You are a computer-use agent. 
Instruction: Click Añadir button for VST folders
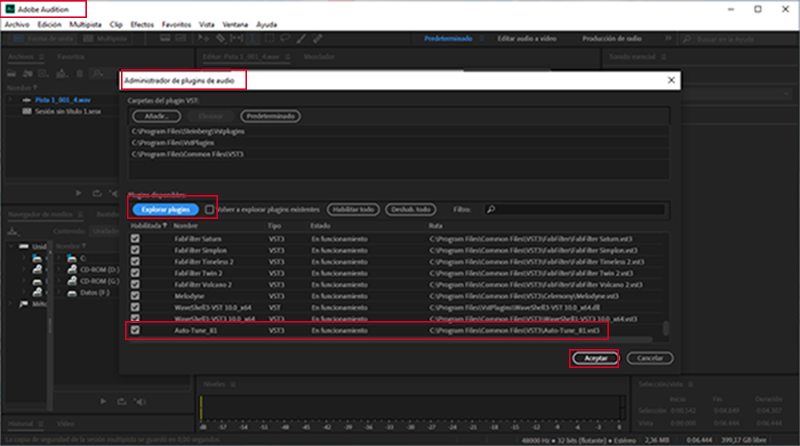click(x=156, y=116)
